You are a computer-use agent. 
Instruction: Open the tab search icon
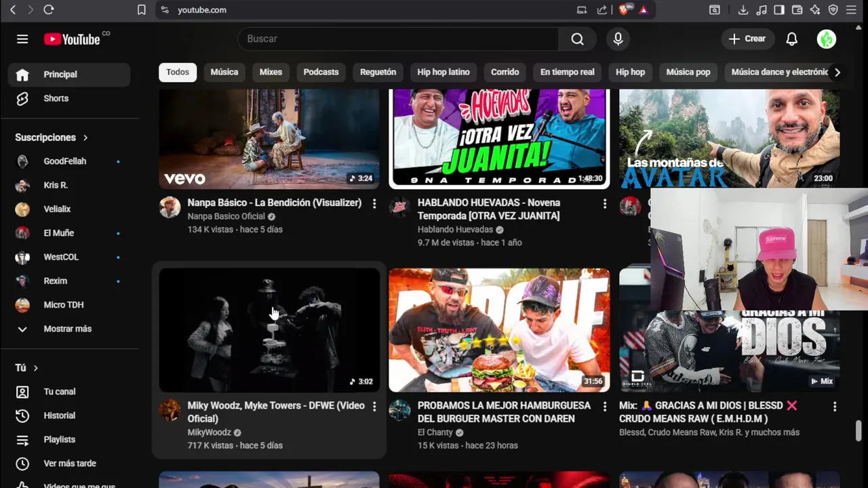(x=715, y=9)
